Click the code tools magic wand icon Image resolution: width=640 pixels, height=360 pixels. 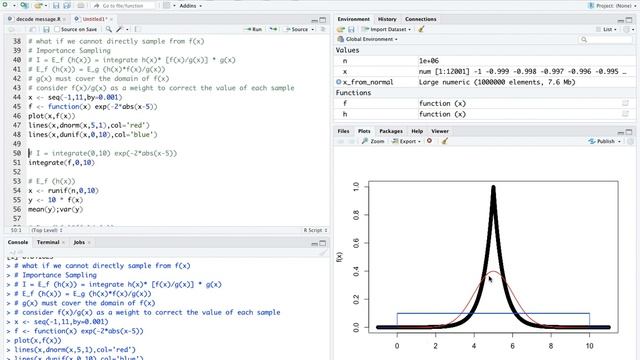pos(120,29)
